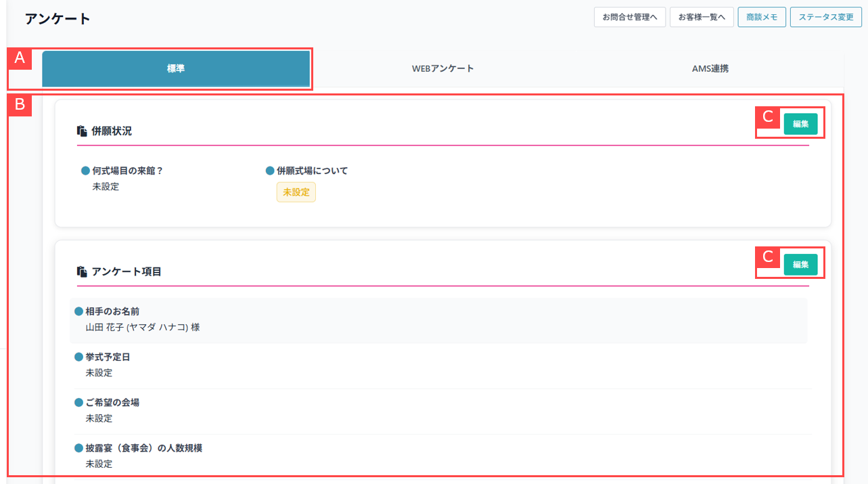Viewport: 868px width, 484px height.
Task: Click the blue dot beside 挙式予定日
Action: pyautogui.click(x=78, y=357)
